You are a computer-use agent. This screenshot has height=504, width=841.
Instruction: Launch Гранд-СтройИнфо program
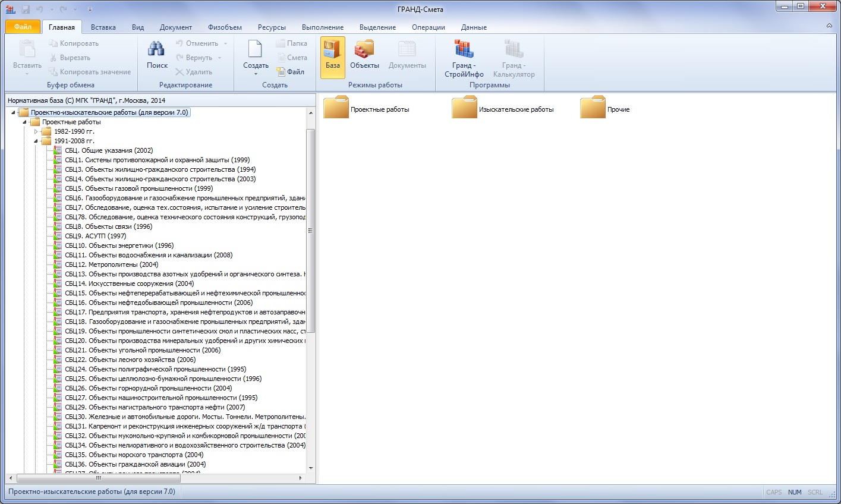click(x=464, y=58)
